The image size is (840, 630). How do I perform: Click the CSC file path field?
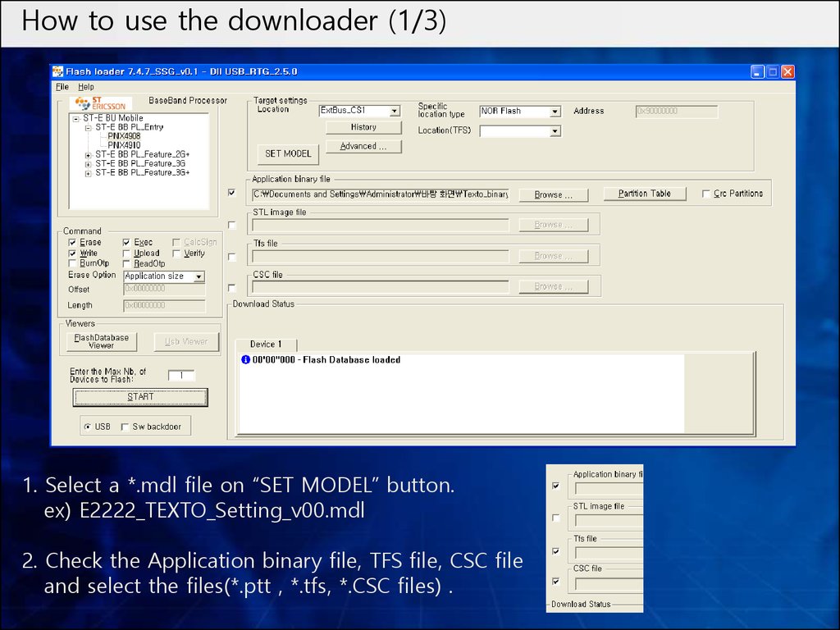(381, 287)
